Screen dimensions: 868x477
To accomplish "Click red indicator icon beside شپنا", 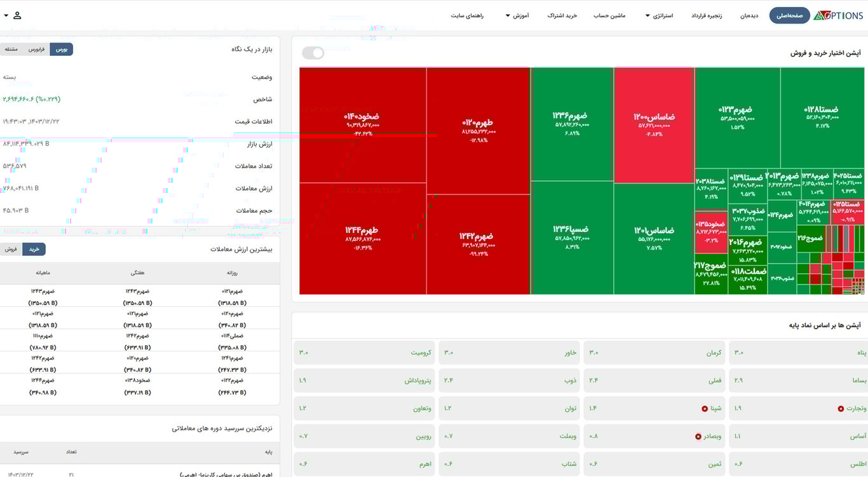I will click(705, 409).
